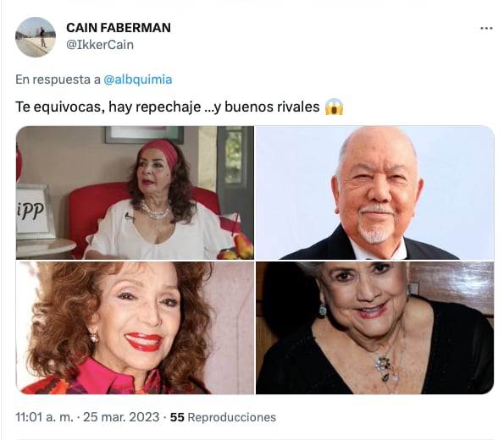Click the CAIN FABERMAN display name
Viewport: 504px width, 440px height.
coord(119,28)
